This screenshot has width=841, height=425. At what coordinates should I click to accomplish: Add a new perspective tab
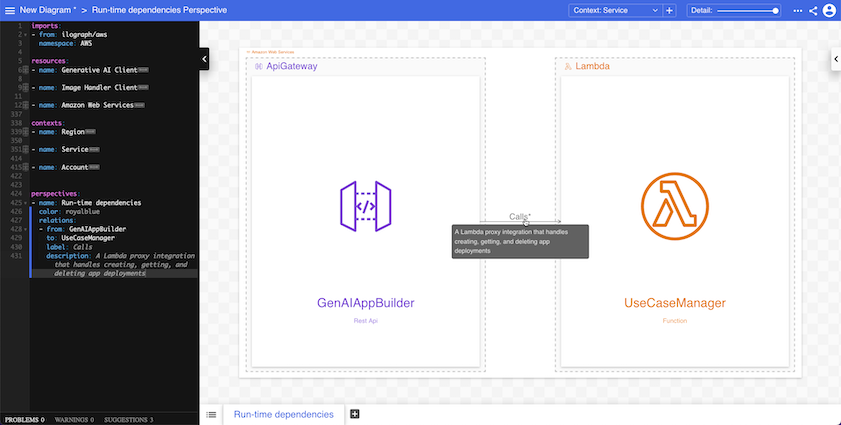coord(354,414)
